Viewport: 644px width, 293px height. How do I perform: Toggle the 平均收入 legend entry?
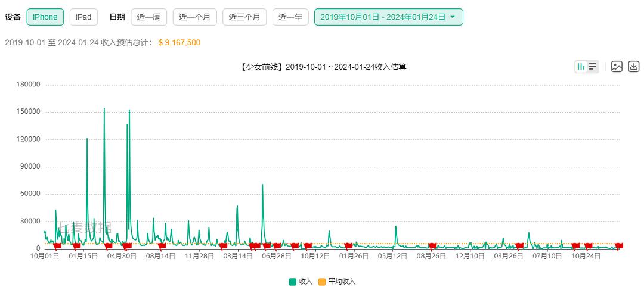coord(337,282)
